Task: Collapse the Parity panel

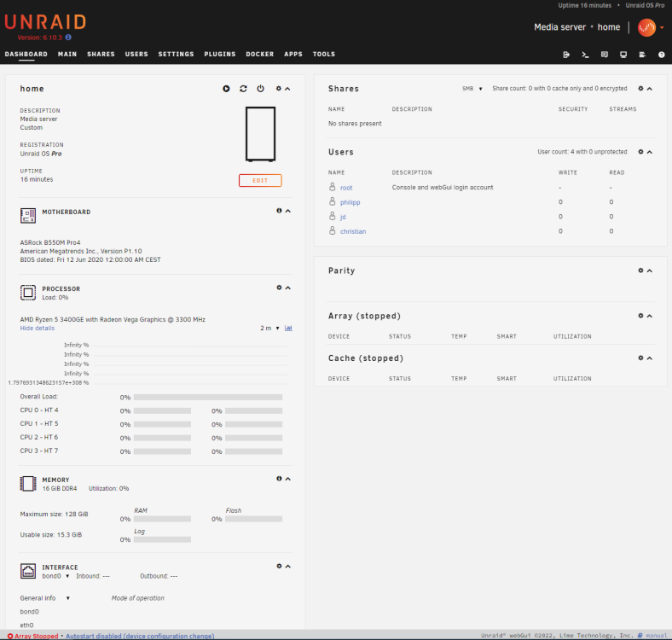Action: coord(650,271)
